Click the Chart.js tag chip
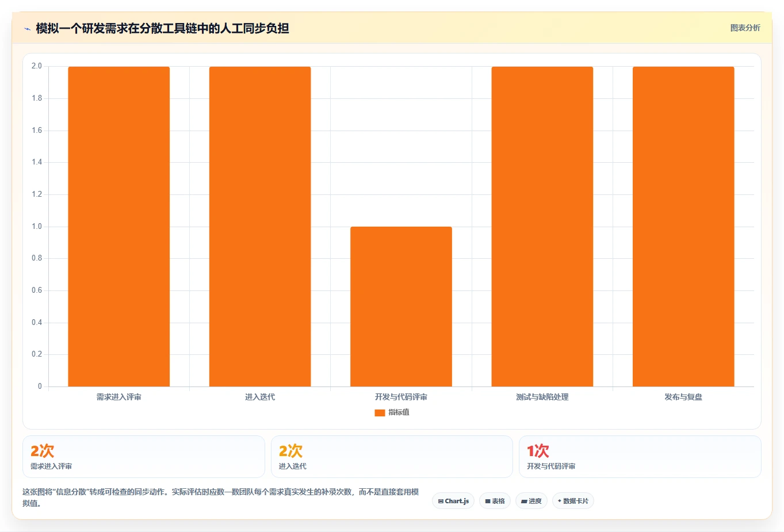 pyautogui.click(x=453, y=501)
